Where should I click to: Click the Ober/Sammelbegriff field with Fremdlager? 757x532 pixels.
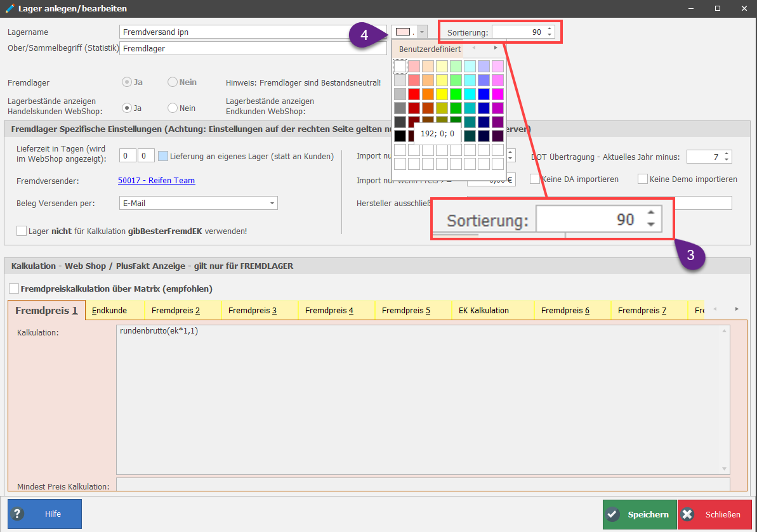click(x=253, y=48)
